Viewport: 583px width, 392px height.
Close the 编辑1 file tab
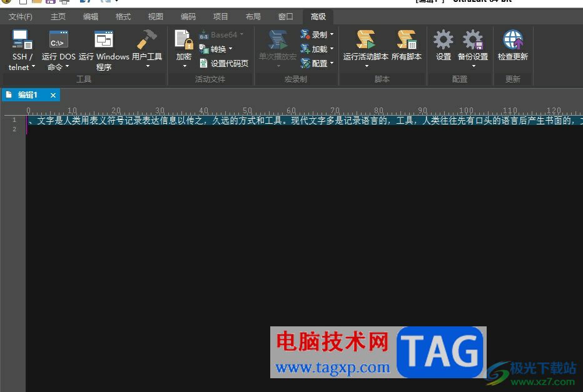pos(53,96)
